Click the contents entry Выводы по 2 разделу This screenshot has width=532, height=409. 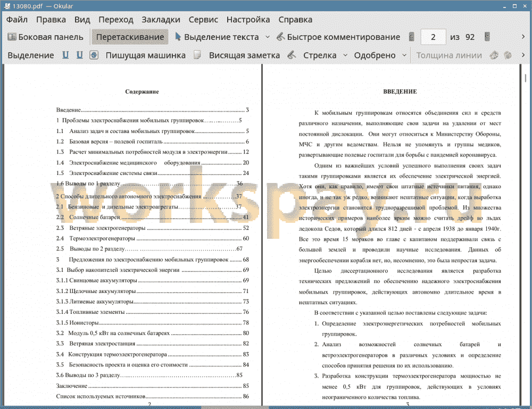149,248
